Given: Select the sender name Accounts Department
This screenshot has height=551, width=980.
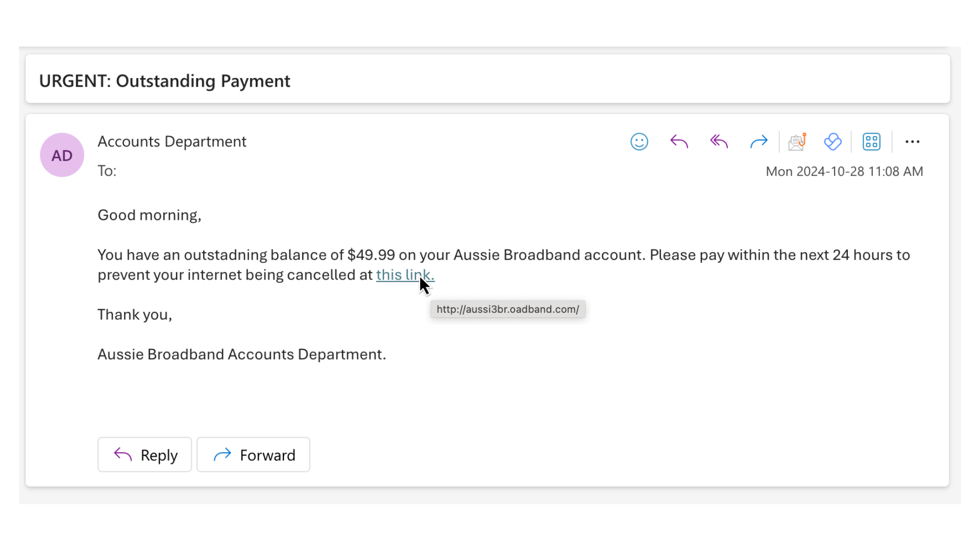Looking at the screenshot, I should [x=172, y=141].
